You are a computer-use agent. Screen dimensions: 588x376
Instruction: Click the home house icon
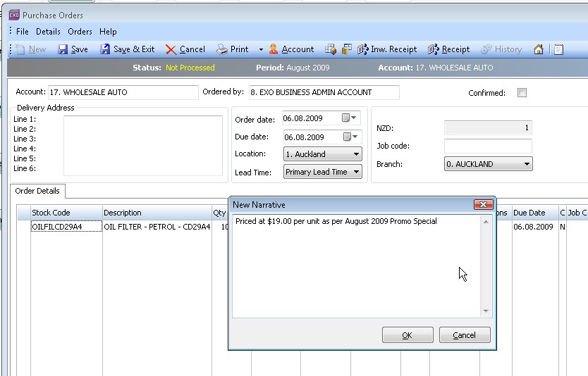(539, 49)
